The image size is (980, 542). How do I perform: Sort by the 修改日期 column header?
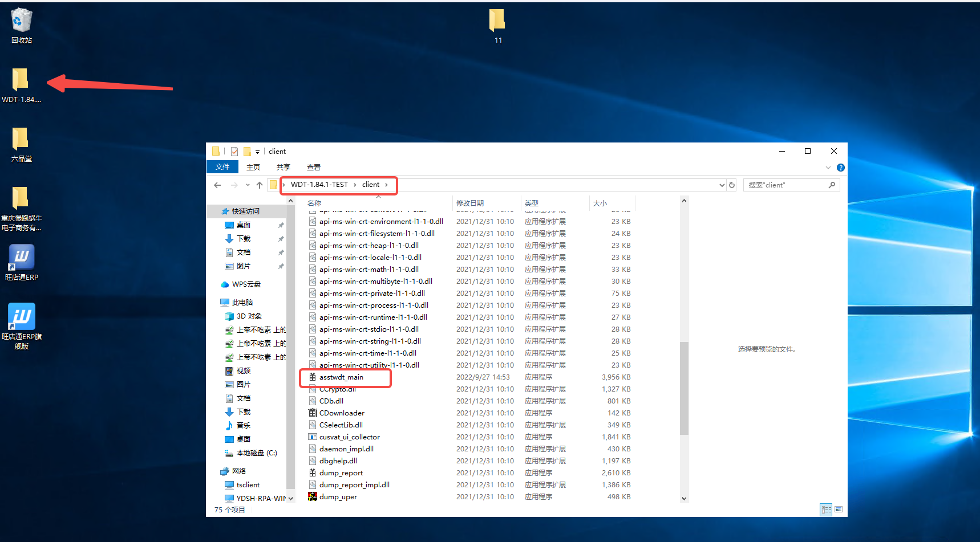[488, 203]
